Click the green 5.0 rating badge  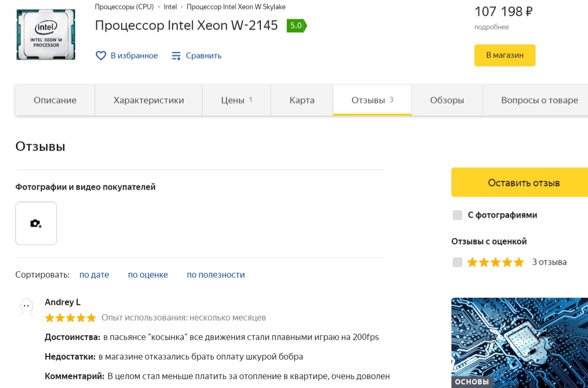[296, 25]
